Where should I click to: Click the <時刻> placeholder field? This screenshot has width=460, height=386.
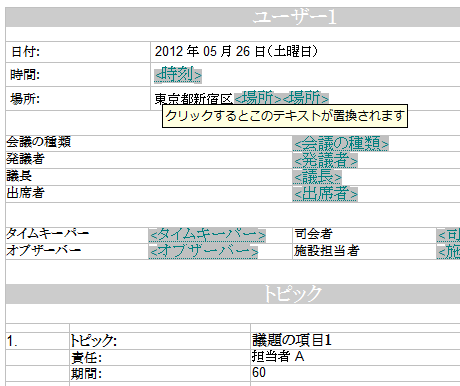178,75
